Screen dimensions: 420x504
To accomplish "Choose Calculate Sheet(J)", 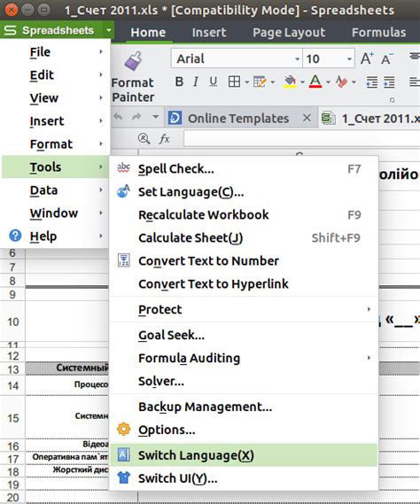I will pyautogui.click(x=244, y=238).
